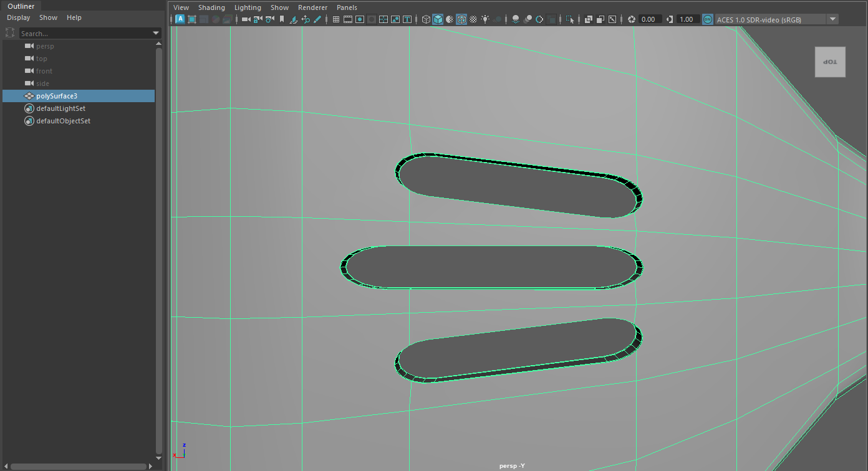This screenshot has width=868, height=471.
Task: Click the Outliner vertical scrollbar
Action: pos(159,249)
